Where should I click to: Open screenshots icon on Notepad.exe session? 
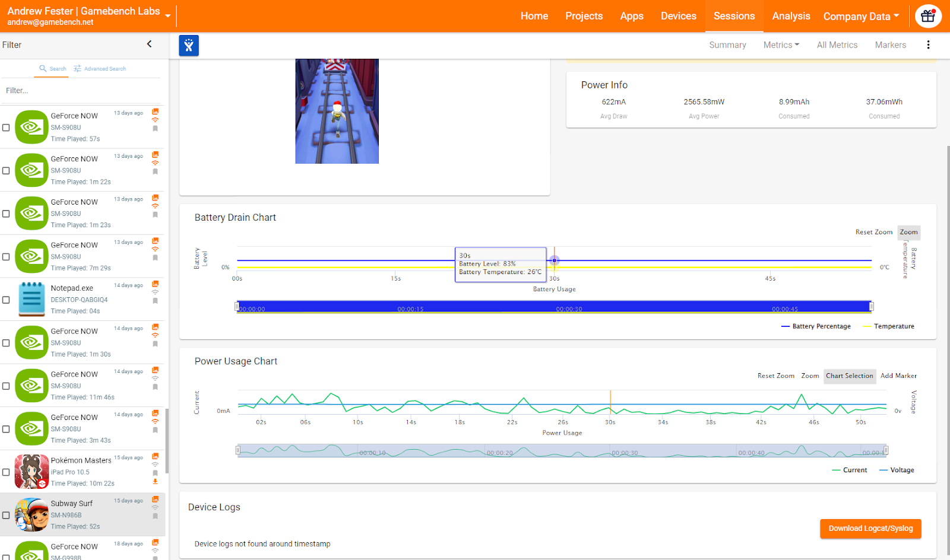(155, 284)
